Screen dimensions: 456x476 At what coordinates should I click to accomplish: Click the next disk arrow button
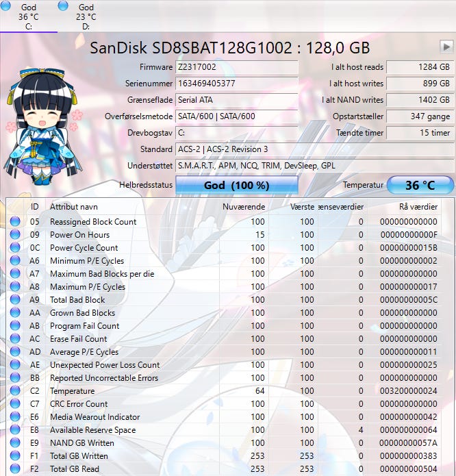pos(446,47)
